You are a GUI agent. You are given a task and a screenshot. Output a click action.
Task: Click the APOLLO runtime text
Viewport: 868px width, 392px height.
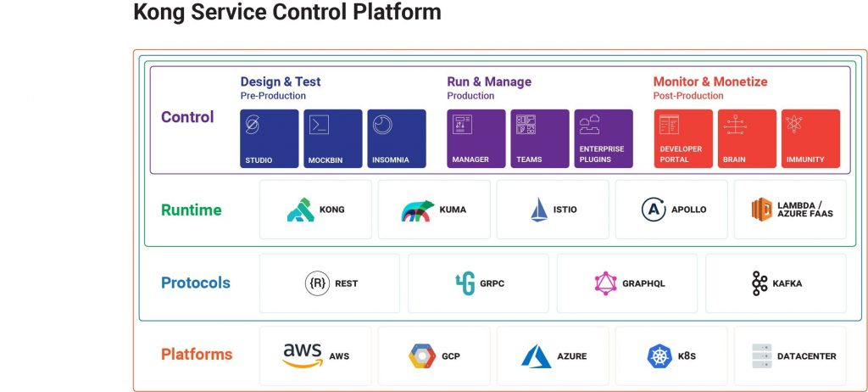(x=688, y=210)
